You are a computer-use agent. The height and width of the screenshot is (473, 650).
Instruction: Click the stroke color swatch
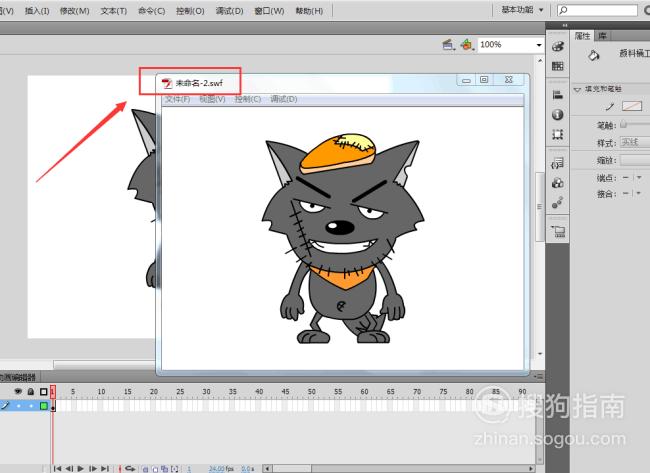coord(632,107)
